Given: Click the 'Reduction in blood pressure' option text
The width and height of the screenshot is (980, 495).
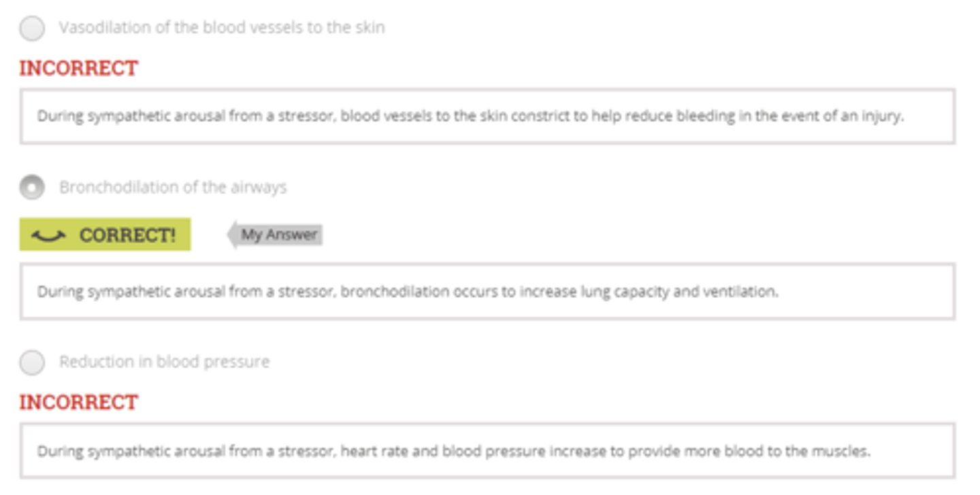Looking at the screenshot, I should (x=164, y=362).
